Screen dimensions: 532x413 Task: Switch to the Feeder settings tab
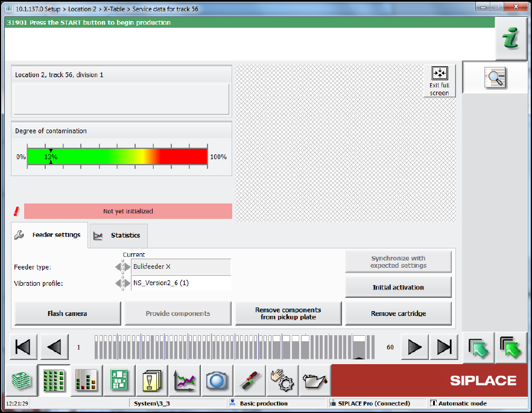[49, 235]
